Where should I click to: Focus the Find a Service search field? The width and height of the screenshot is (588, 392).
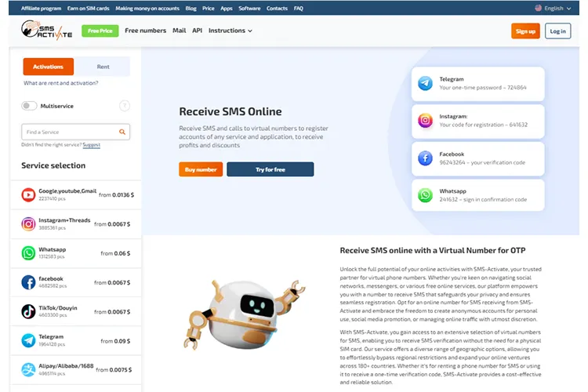click(x=75, y=132)
